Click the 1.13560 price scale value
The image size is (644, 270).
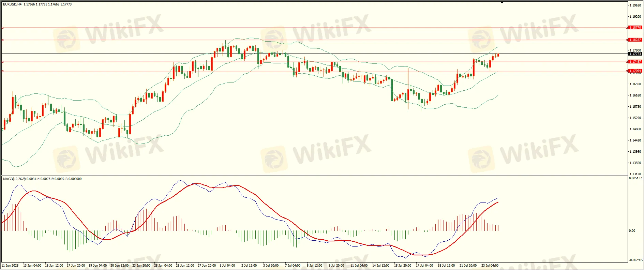635,163
